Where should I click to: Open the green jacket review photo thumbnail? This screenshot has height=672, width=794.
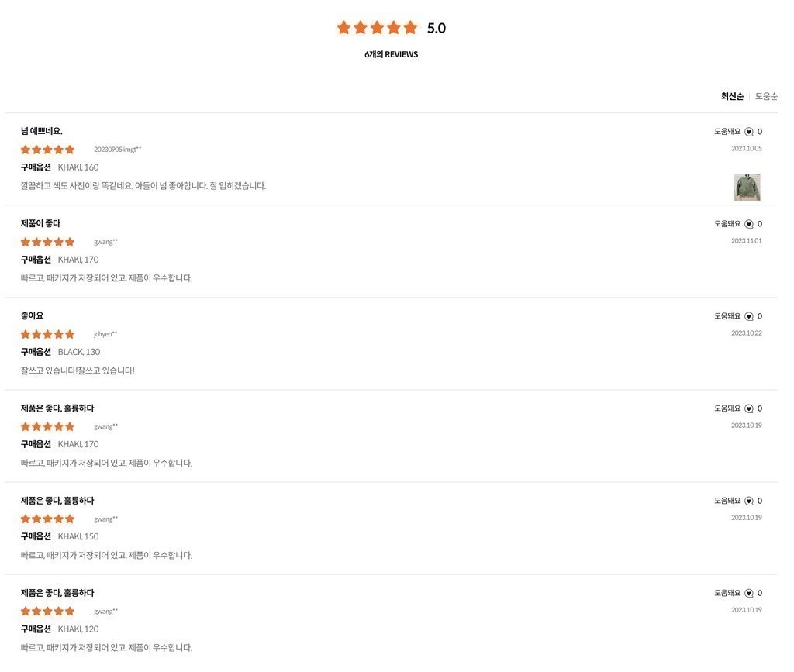[747, 187]
